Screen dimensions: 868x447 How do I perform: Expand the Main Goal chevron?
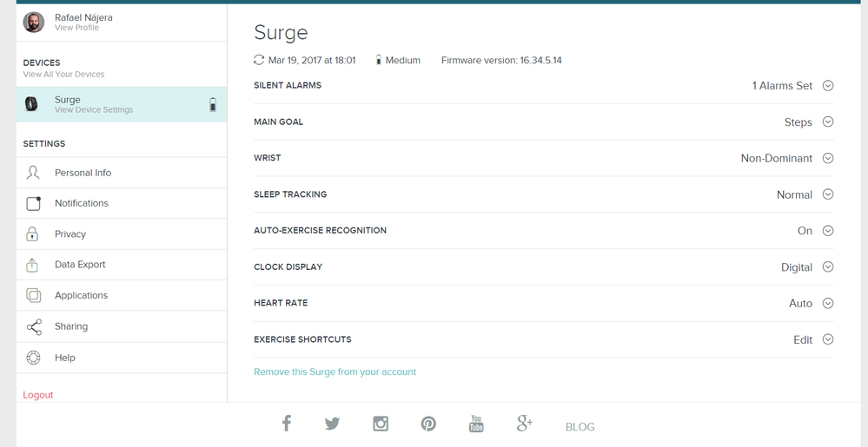828,122
